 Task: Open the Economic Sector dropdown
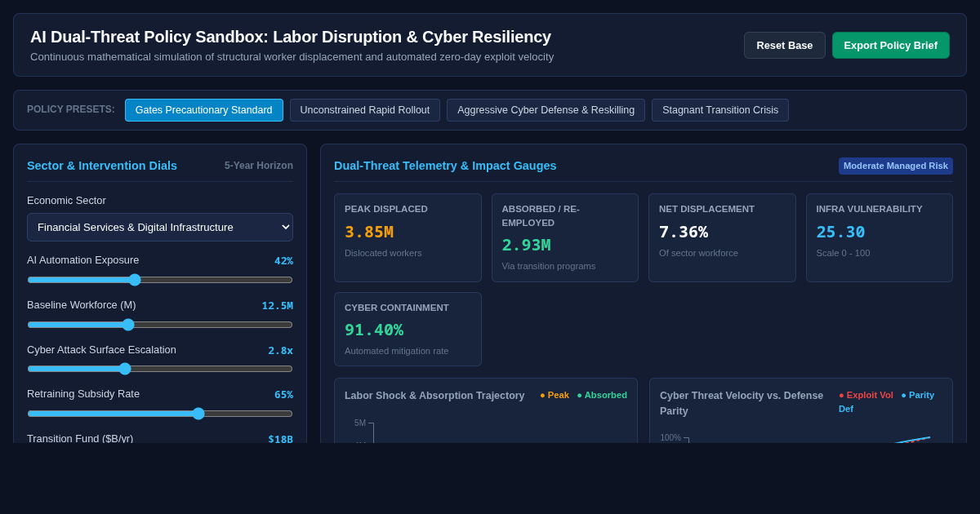pyautogui.click(x=160, y=227)
